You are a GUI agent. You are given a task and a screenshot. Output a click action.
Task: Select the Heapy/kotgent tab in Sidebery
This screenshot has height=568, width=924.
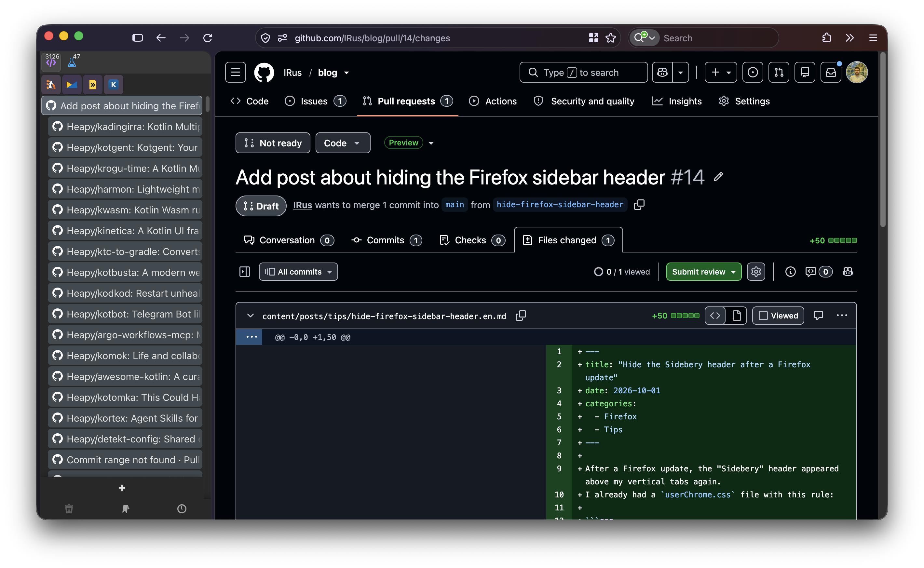click(x=125, y=147)
